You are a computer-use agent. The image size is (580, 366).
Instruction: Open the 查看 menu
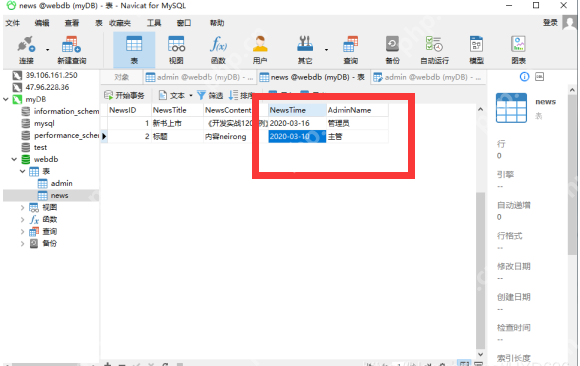(72, 23)
